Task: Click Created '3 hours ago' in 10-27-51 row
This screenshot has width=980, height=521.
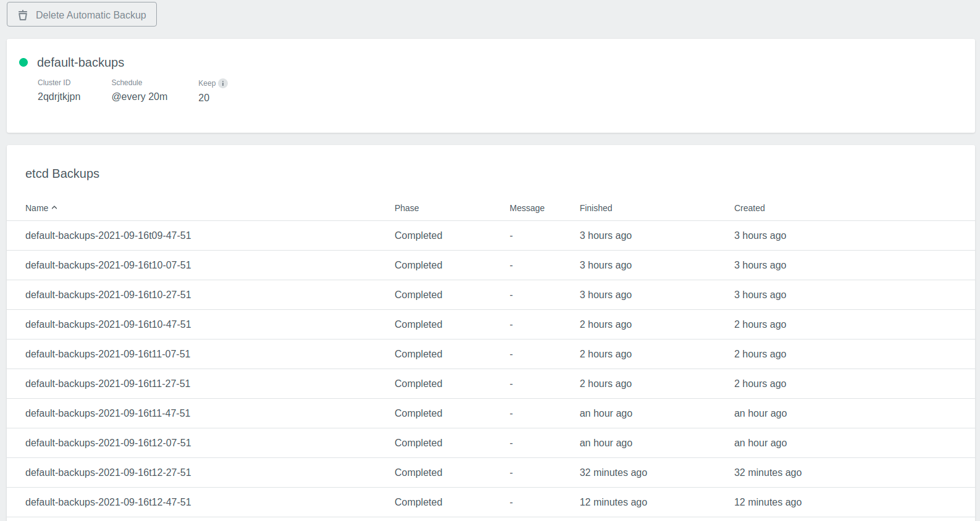Action: [760, 294]
